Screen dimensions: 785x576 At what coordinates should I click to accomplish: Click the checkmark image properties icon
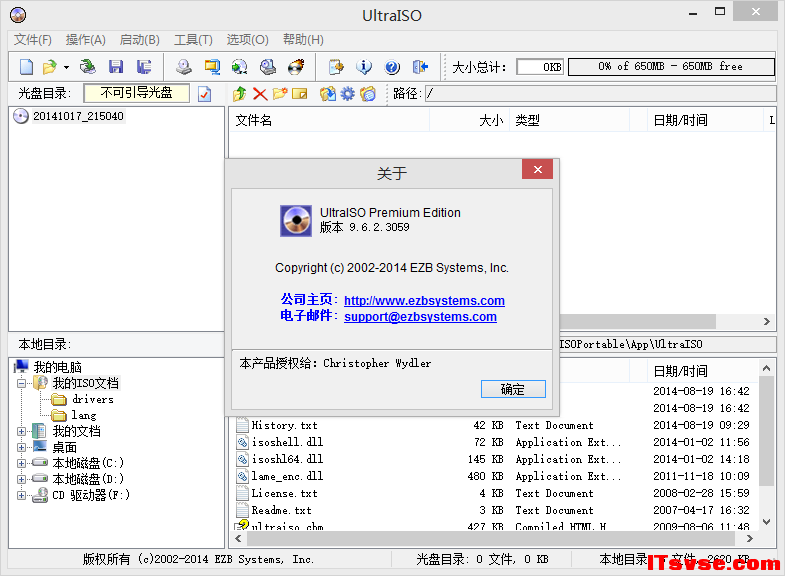click(204, 94)
